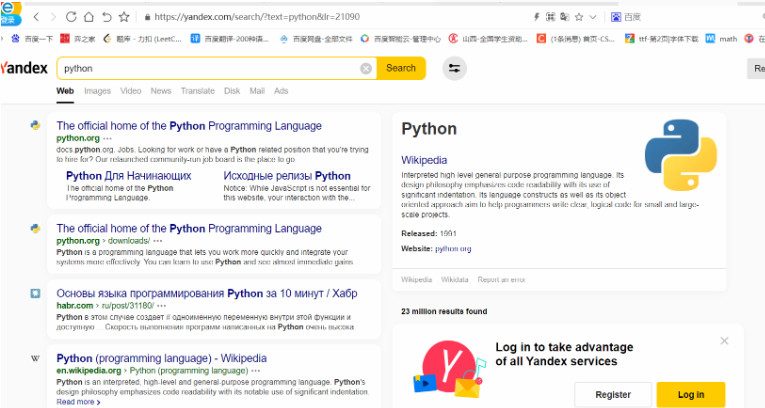Switch to the Video tab
Image resolution: width=765 pixels, height=408 pixels.
(131, 91)
